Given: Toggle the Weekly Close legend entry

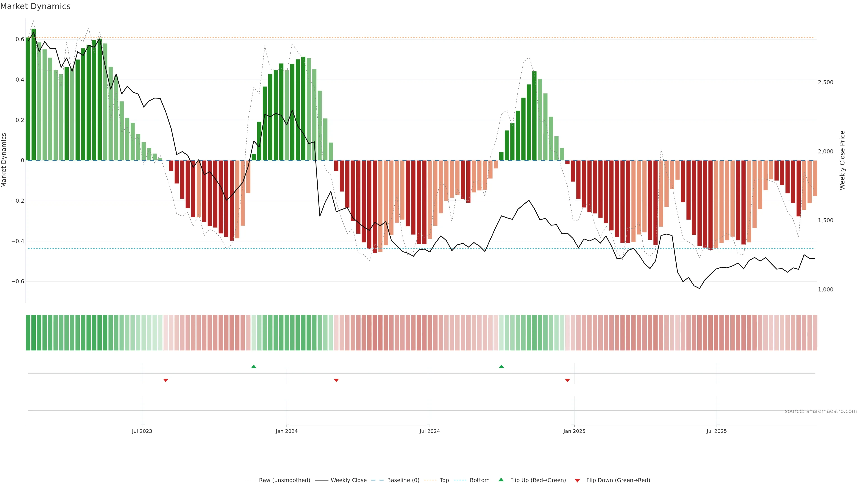Looking at the screenshot, I should click(348, 480).
